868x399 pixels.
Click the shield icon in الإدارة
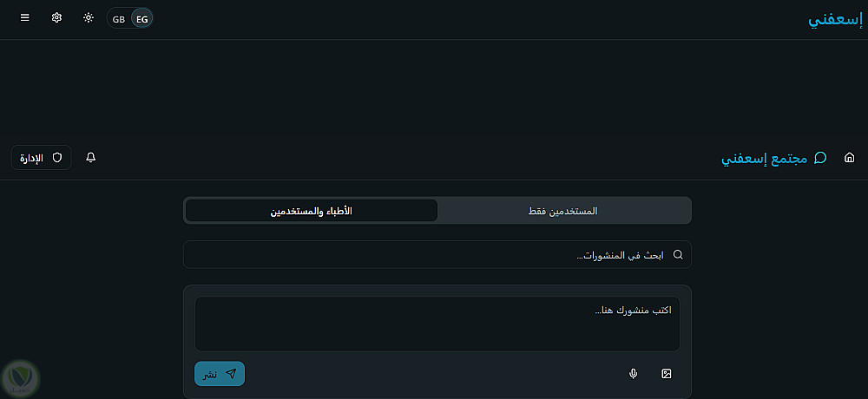click(57, 158)
